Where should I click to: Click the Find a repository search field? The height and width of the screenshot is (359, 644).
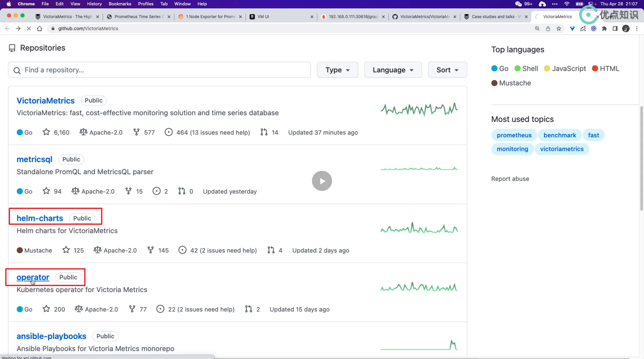click(x=159, y=70)
